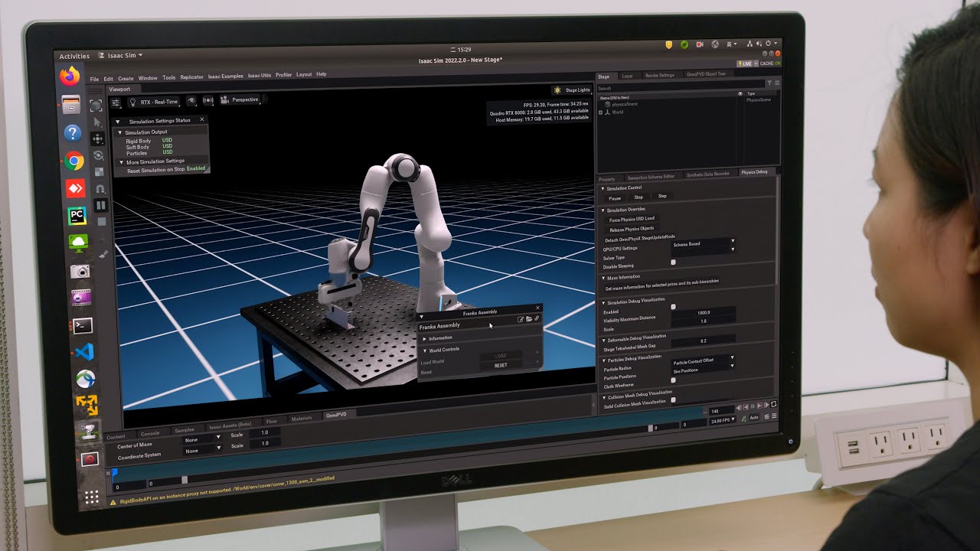The image size is (980, 551).
Task: Open the Stage Lights menu
Action: (x=572, y=90)
